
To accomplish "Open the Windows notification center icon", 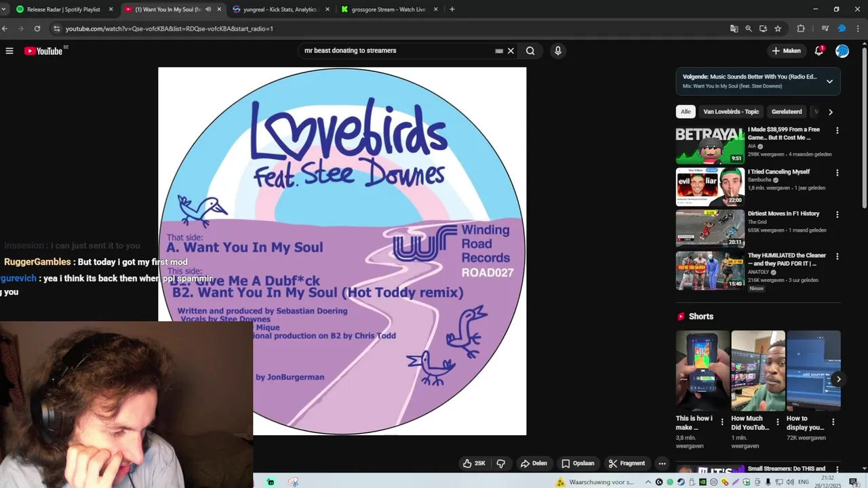I will 854,483.
